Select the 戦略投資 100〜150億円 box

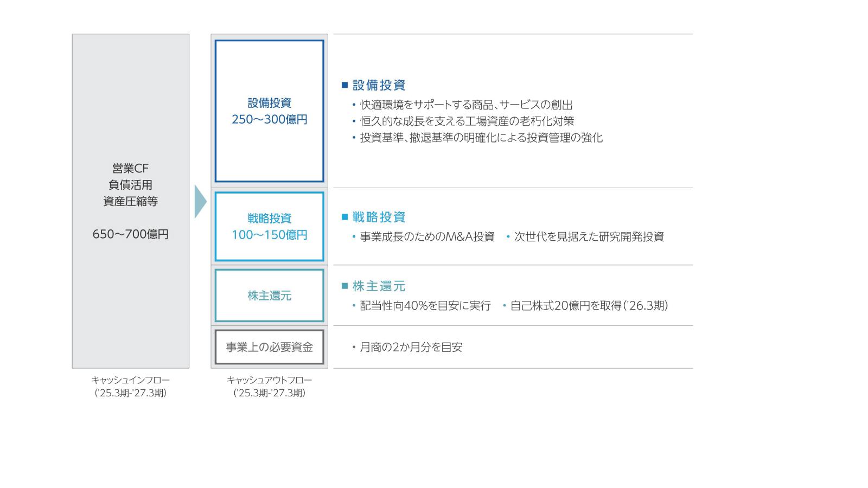[x=269, y=227]
